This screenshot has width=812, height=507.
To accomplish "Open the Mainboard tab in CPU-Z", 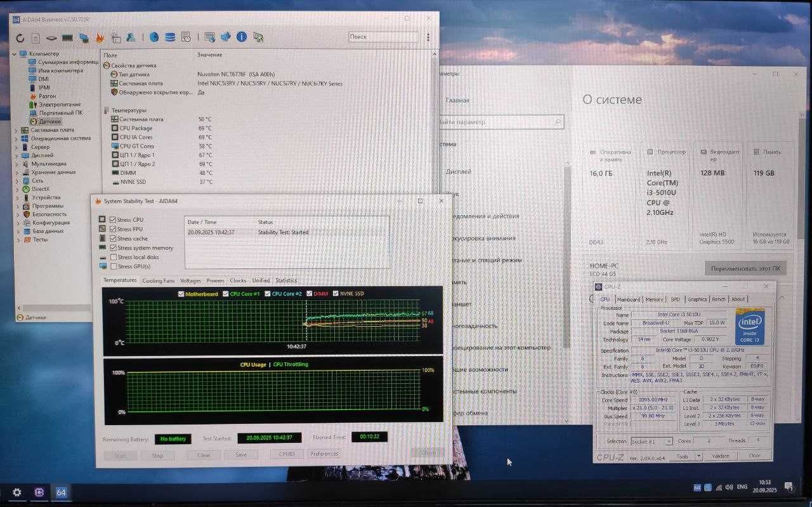I will [629, 300].
